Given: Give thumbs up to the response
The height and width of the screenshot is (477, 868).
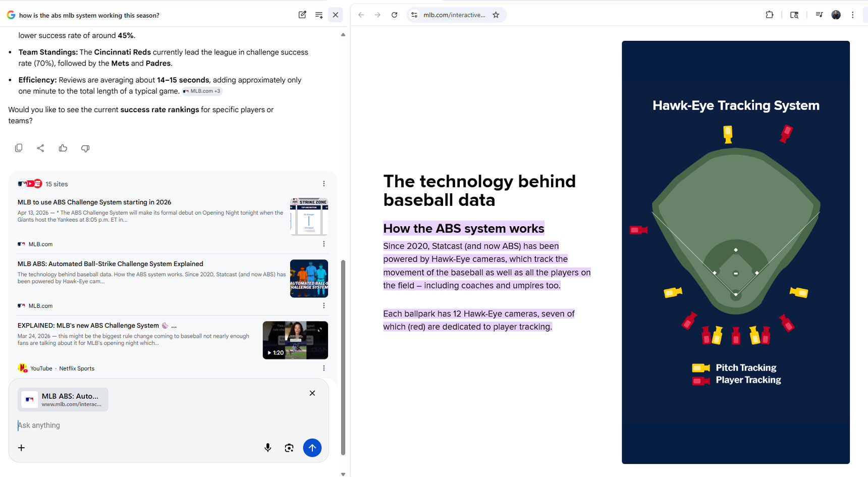Looking at the screenshot, I should pyautogui.click(x=63, y=148).
